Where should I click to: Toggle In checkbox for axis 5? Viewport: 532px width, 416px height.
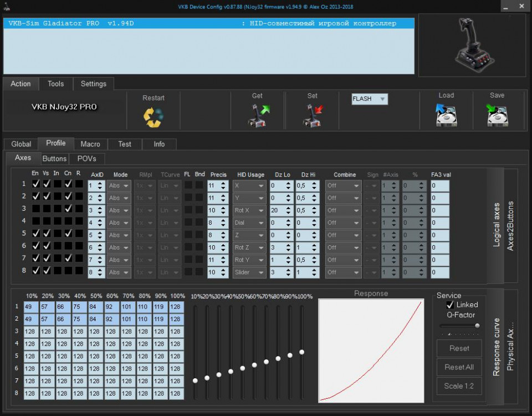pyautogui.click(x=57, y=234)
